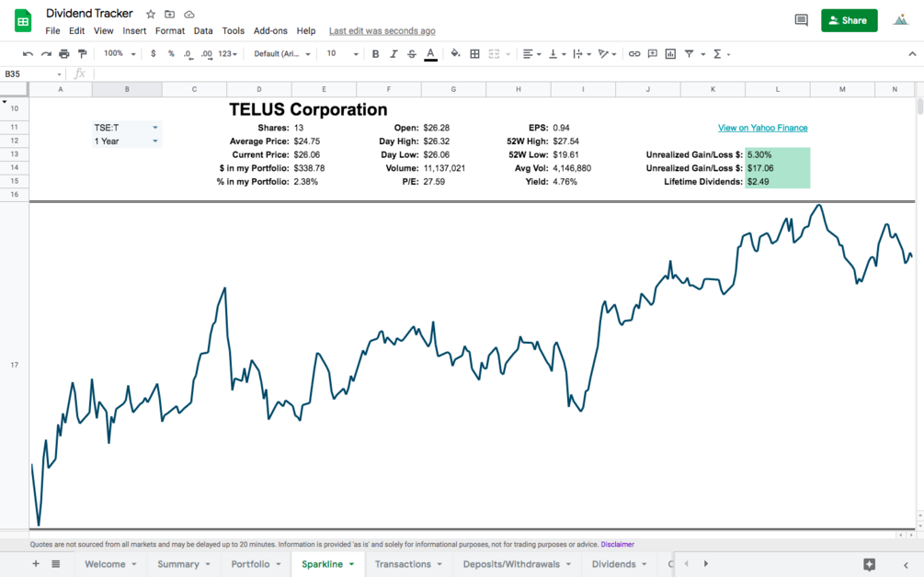Switch to the Summary sheet tab
This screenshot has height=577, width=924.
[184, 564]
